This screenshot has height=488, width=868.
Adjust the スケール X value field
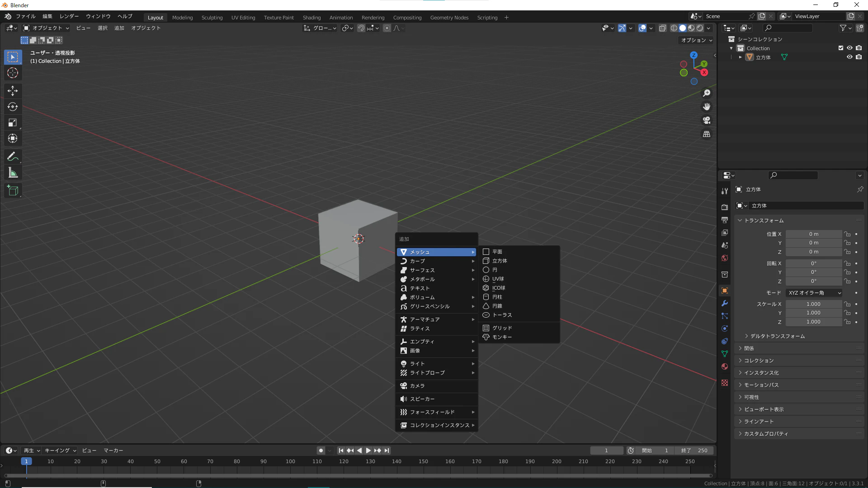point(813,304)
